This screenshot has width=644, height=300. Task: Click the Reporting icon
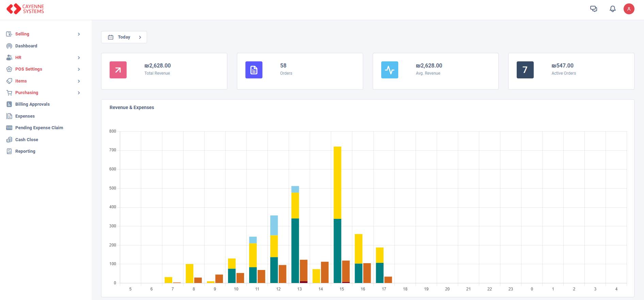(x=9, y=151)
